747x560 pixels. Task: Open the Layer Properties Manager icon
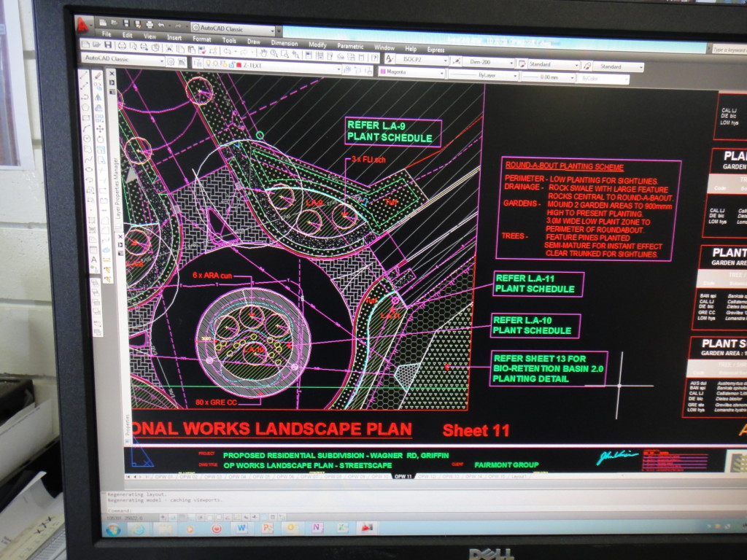198,63
